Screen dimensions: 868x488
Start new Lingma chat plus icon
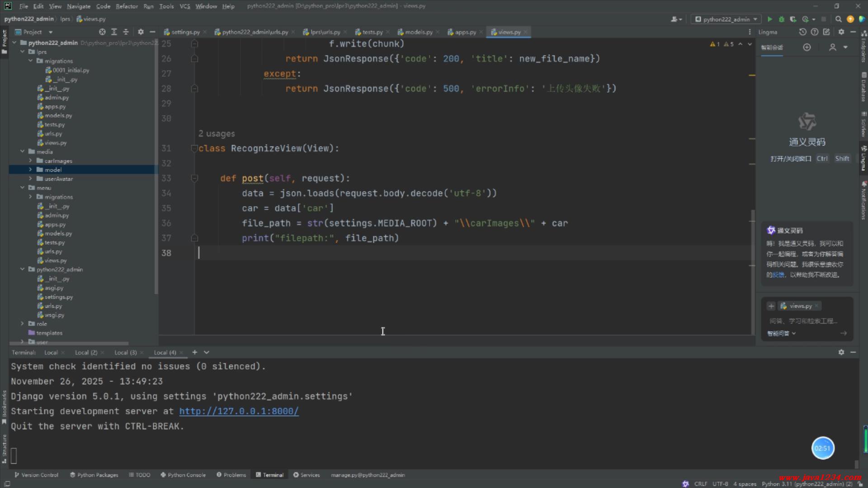(807, 47)
